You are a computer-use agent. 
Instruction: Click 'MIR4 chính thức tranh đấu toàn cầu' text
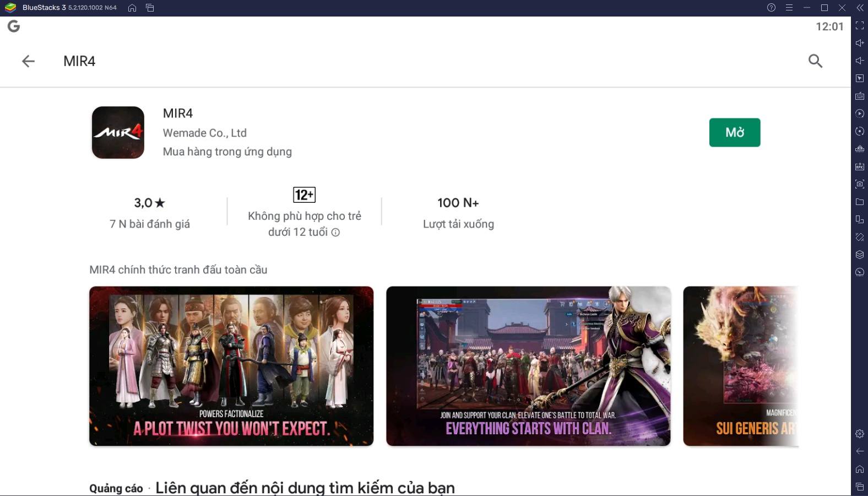pos(178,269)
